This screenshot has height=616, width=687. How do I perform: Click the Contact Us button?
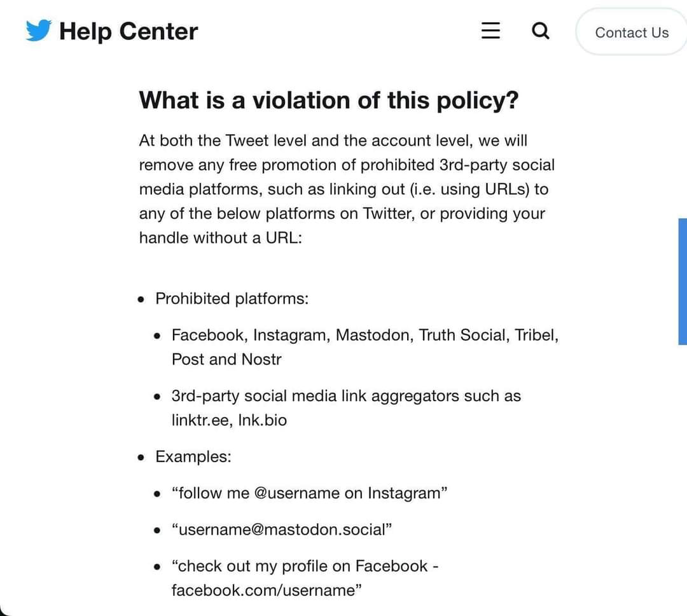tap(632, 32)
